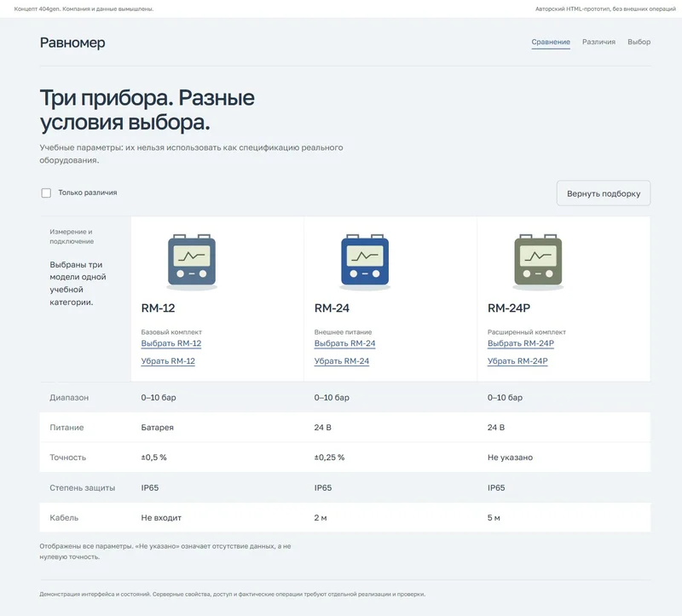
Task: Open the «Сравнение» navigation tab
Action: point(551,42)
